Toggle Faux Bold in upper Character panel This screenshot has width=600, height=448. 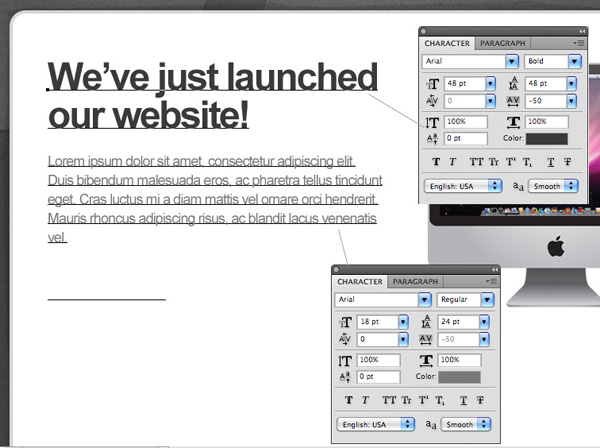click(x=436, y=162)
